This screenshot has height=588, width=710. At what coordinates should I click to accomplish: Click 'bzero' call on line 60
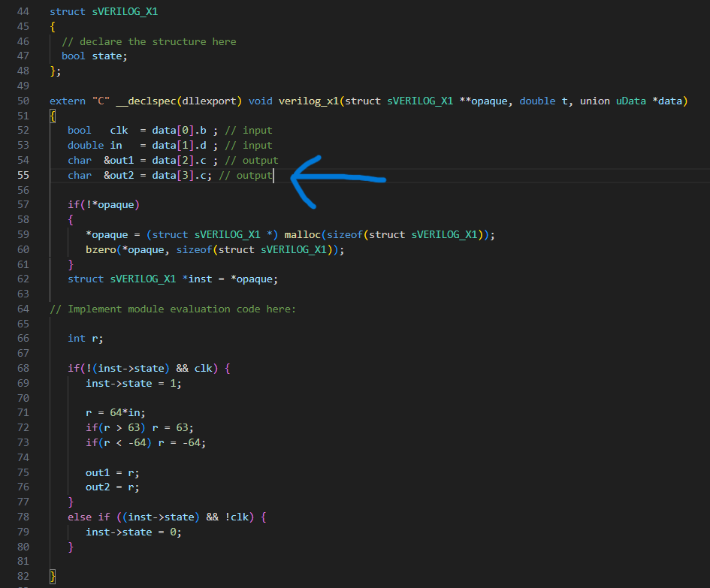101,249
